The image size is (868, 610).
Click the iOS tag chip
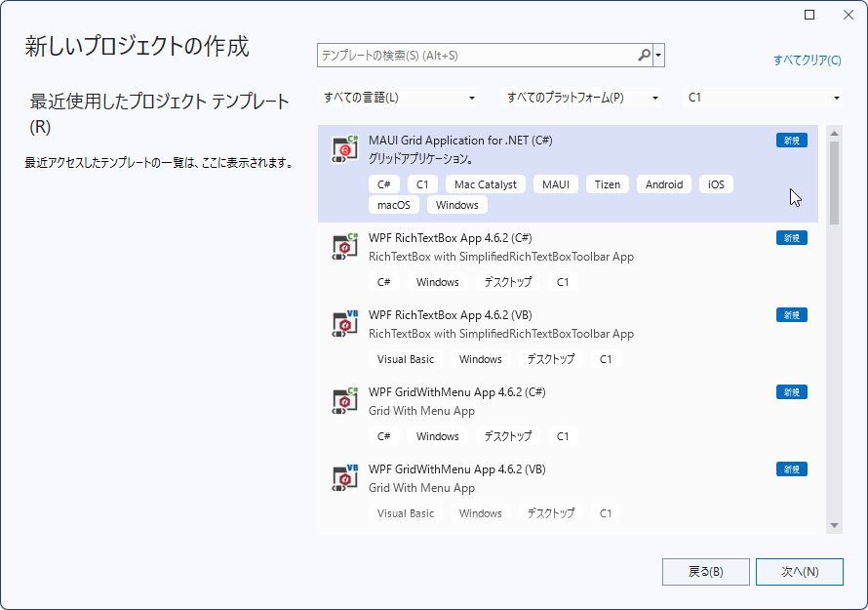click(x=716, y=184)
